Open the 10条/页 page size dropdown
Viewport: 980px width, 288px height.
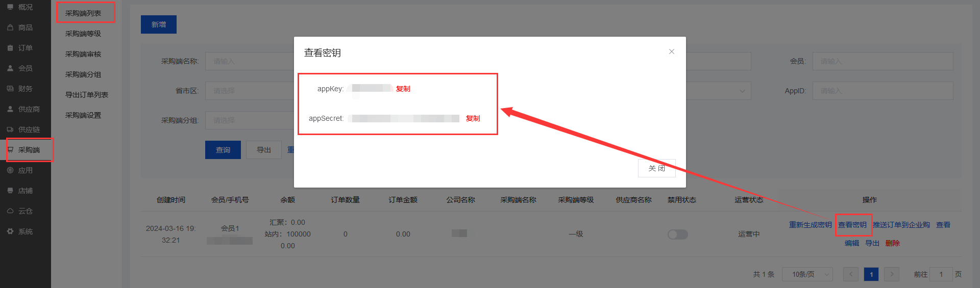(807, 274)
